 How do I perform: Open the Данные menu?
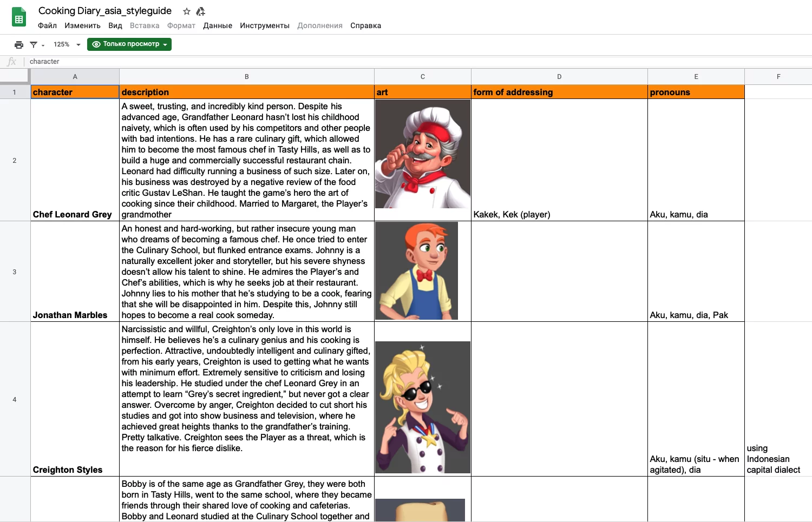(218, 25)
